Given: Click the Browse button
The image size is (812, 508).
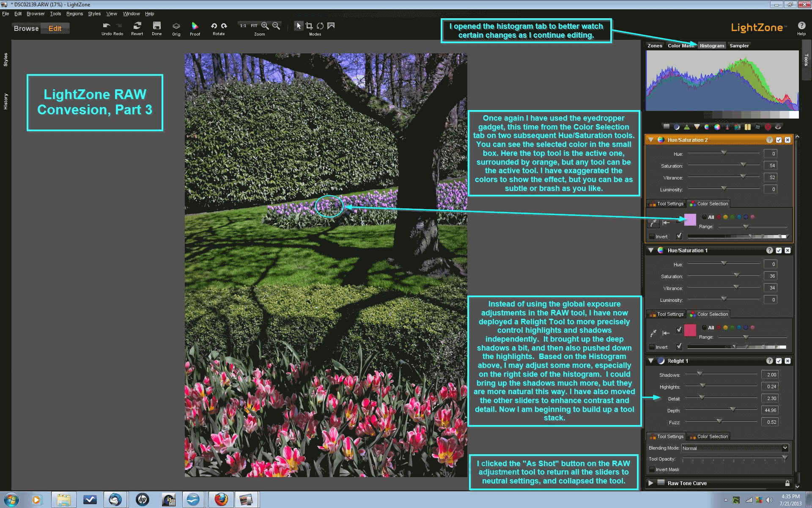Looking at the screenshot, I should [x=26, y=28].
